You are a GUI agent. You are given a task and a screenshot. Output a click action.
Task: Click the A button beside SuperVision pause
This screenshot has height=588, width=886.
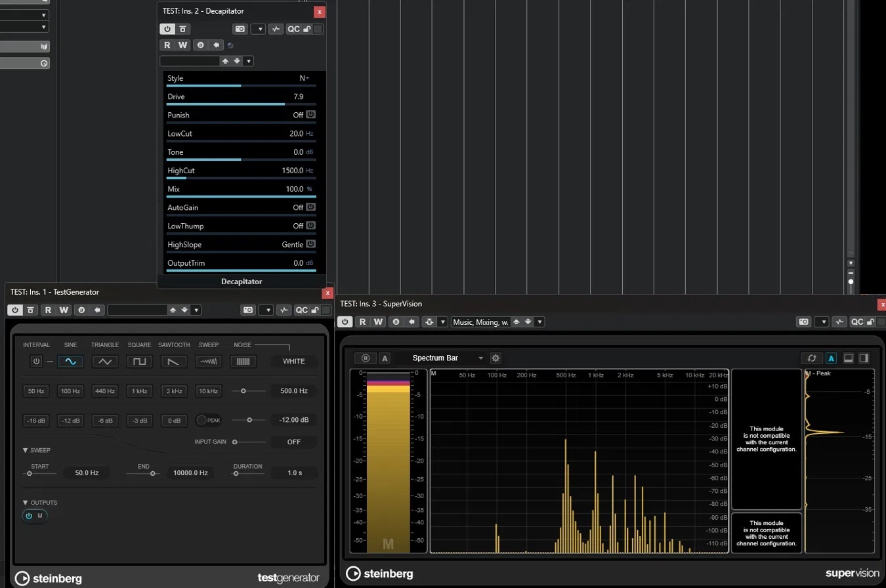(385, 358)
